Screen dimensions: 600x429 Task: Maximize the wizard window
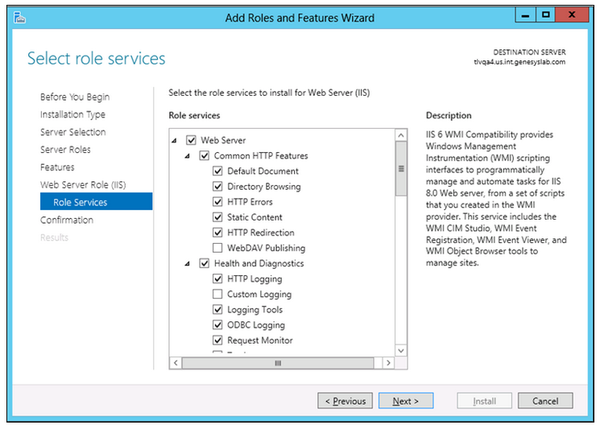(546, 15)
